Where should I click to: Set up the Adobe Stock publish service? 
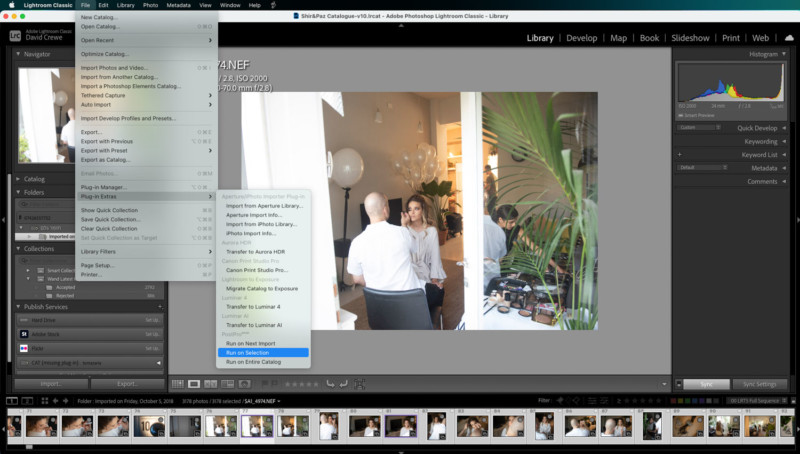(152, 334)
